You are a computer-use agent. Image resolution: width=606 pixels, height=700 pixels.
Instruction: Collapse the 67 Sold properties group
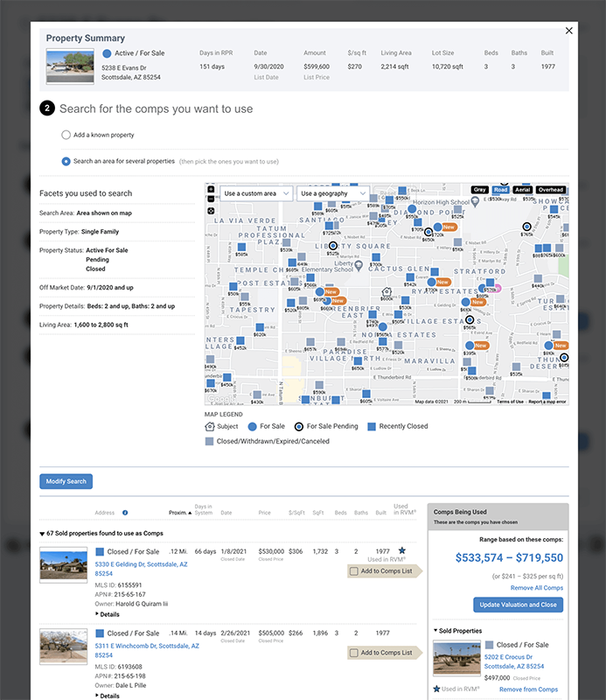[42, 534]
